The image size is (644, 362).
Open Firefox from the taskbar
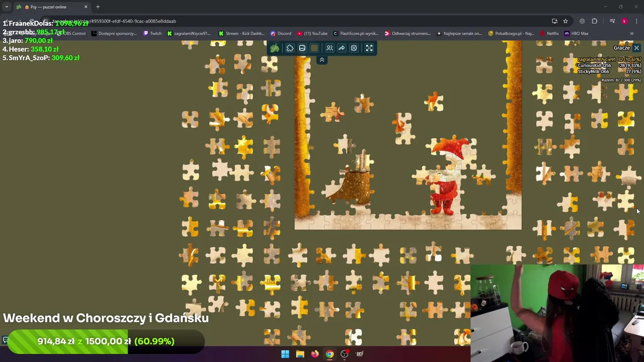314,354
